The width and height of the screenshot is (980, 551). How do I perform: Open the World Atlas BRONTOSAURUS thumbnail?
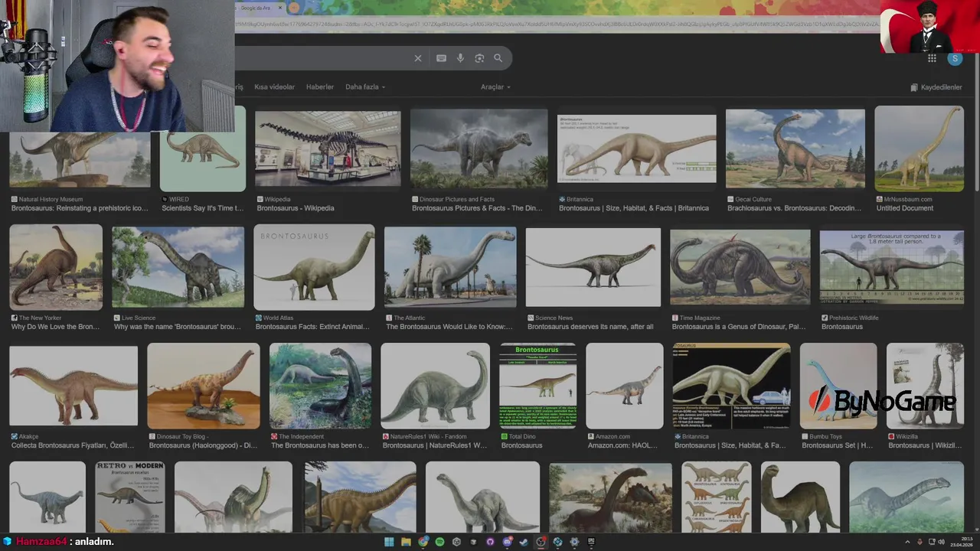point(314,267)
